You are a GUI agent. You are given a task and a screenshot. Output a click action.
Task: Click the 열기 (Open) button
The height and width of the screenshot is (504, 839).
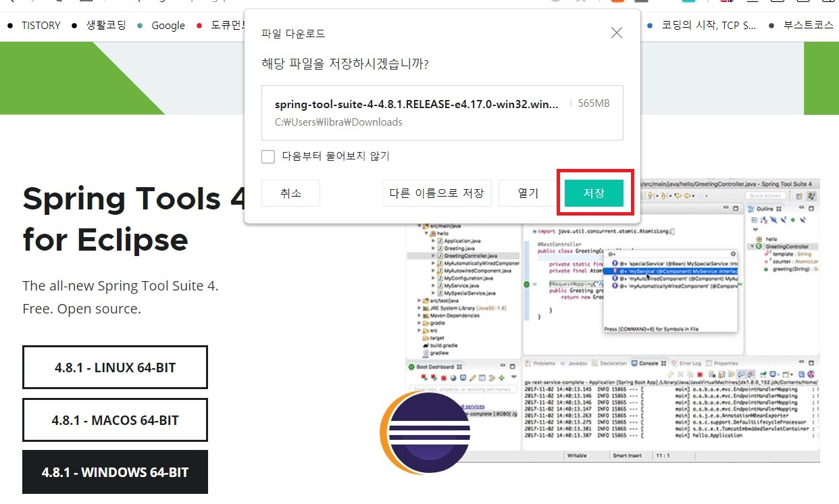528,193
